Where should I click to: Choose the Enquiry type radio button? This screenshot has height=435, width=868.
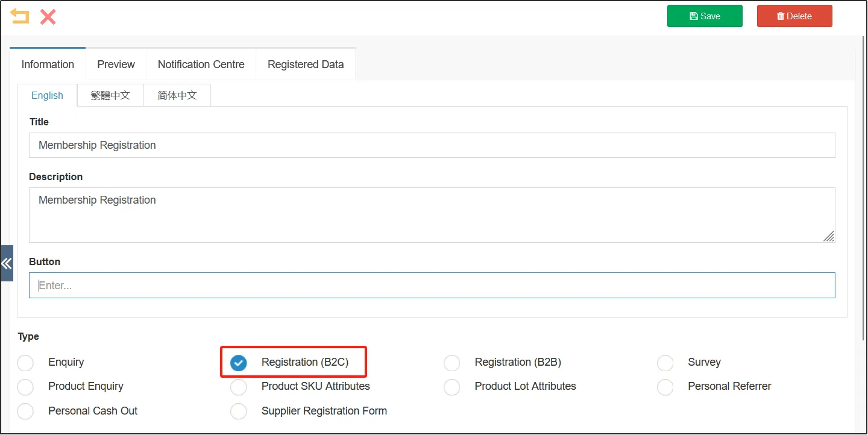click(25, 363)
